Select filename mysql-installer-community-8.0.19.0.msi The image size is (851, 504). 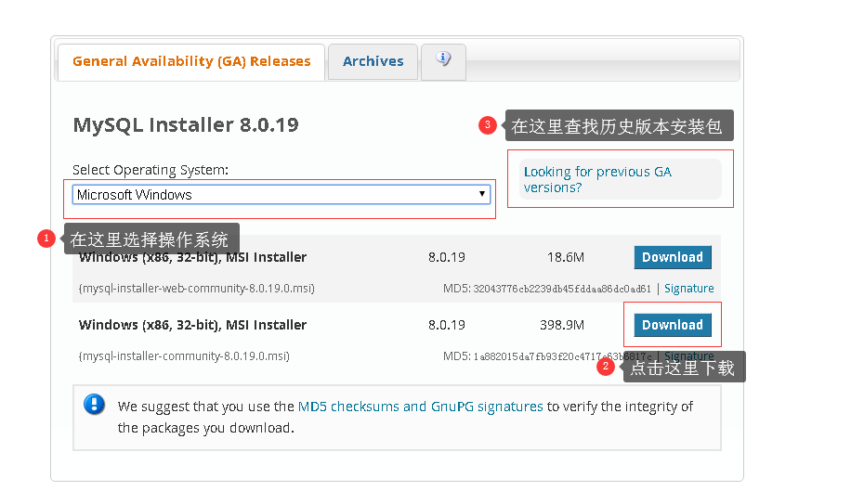[184, 356]
